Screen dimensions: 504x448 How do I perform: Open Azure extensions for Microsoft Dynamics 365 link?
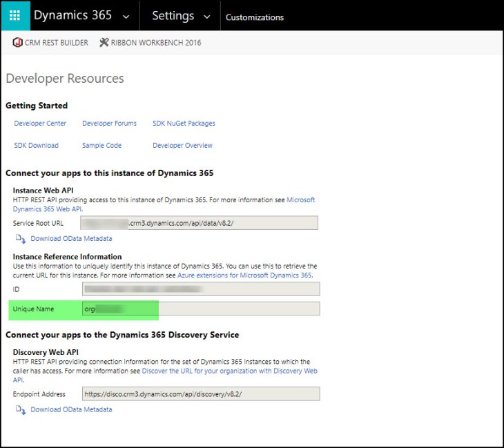[244, 275]
